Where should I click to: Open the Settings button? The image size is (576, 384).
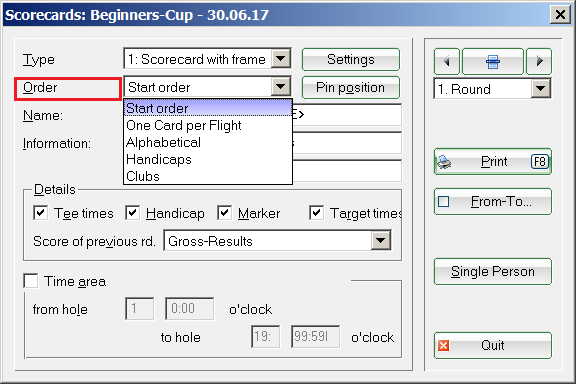point(351,59)
